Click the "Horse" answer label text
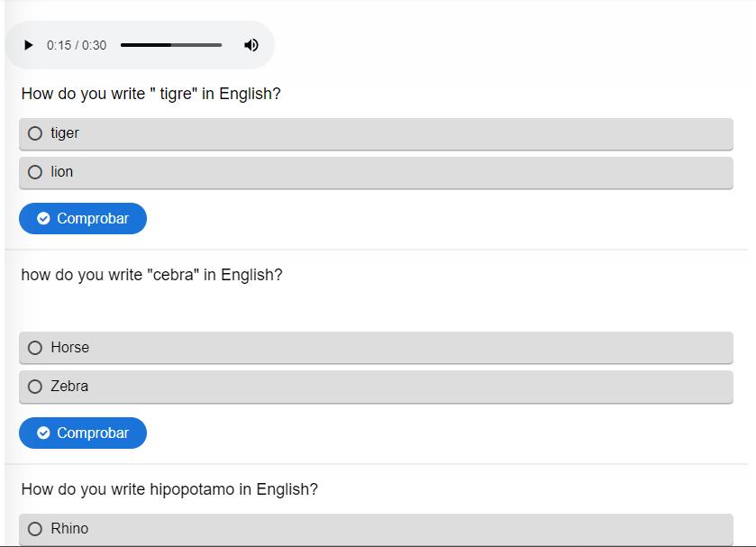Viewport: 756px width, 547px height. point(70,348)
